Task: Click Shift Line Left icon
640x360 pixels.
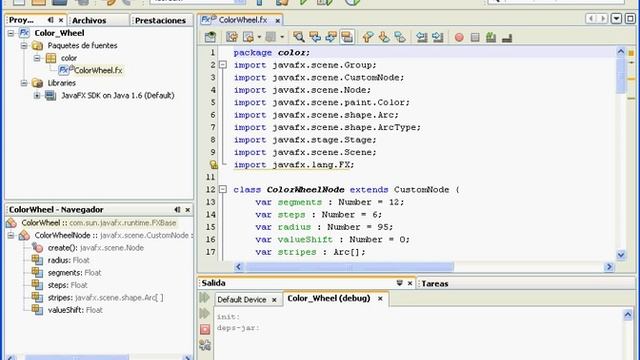Action: point(422,37)
